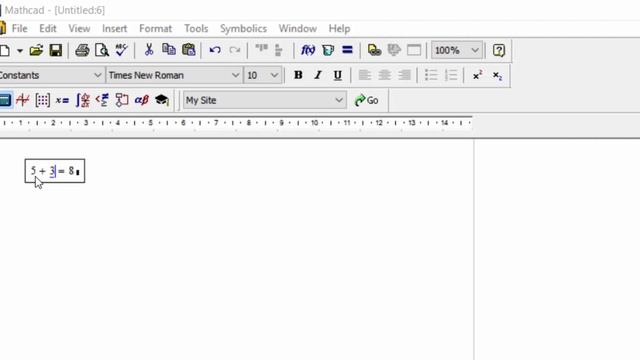Toggle Underline formatting
Screen dimensions: 640x360
point(338,76)
